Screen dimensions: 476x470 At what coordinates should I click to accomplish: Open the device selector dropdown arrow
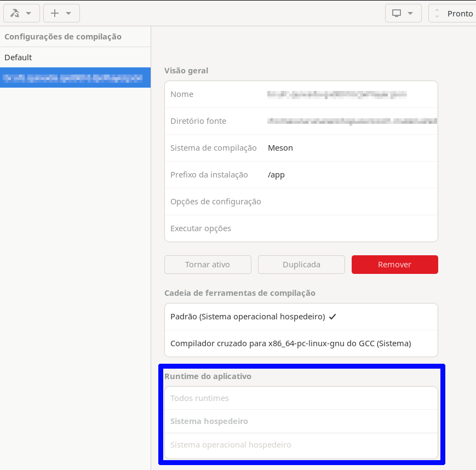[410, 13]
